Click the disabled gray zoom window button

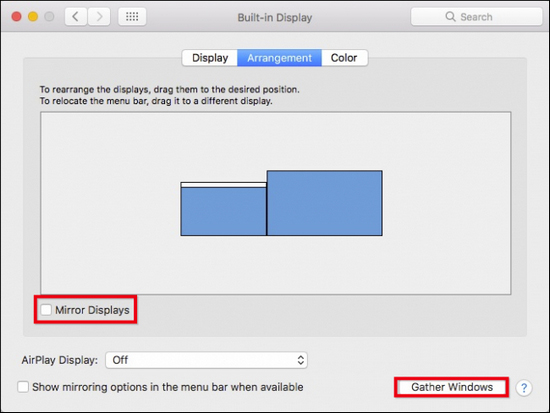coord(49,16)
